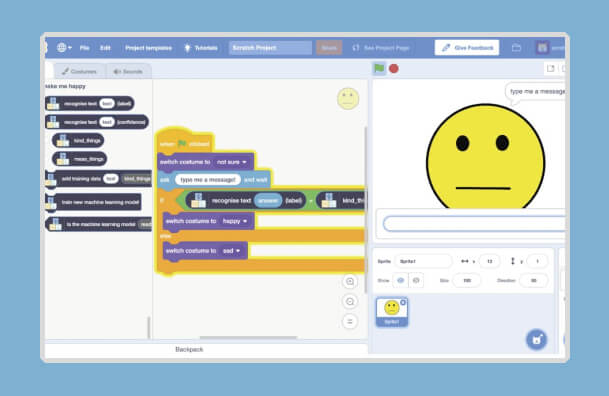Open the File menu

[x=85, y=48]
